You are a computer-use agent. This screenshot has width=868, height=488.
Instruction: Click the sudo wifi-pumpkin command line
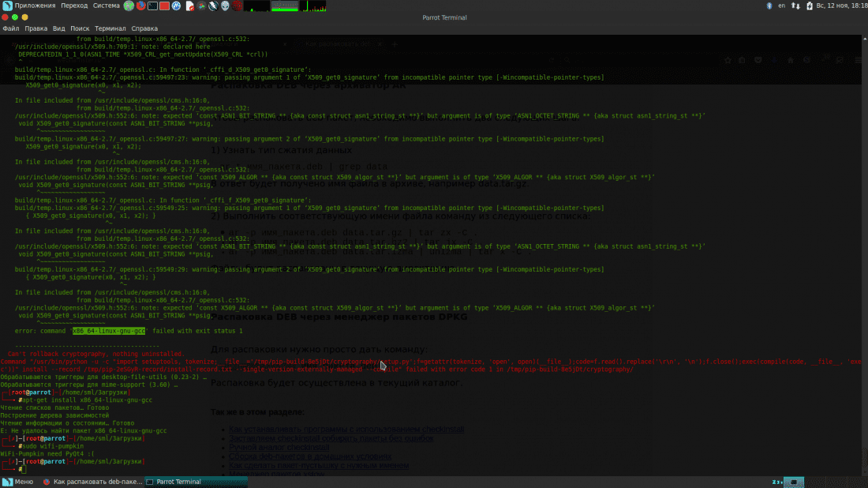pyautogui.click(x=53, y=446)
